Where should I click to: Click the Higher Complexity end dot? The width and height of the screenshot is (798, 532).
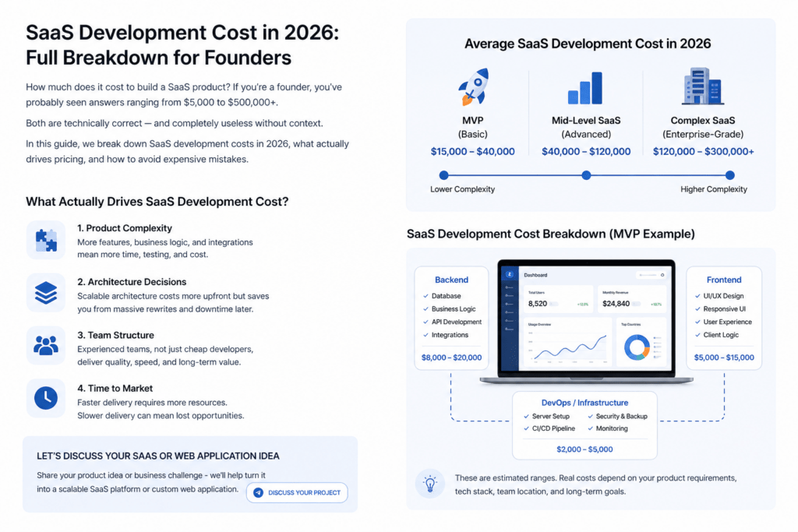click(729, 175)
